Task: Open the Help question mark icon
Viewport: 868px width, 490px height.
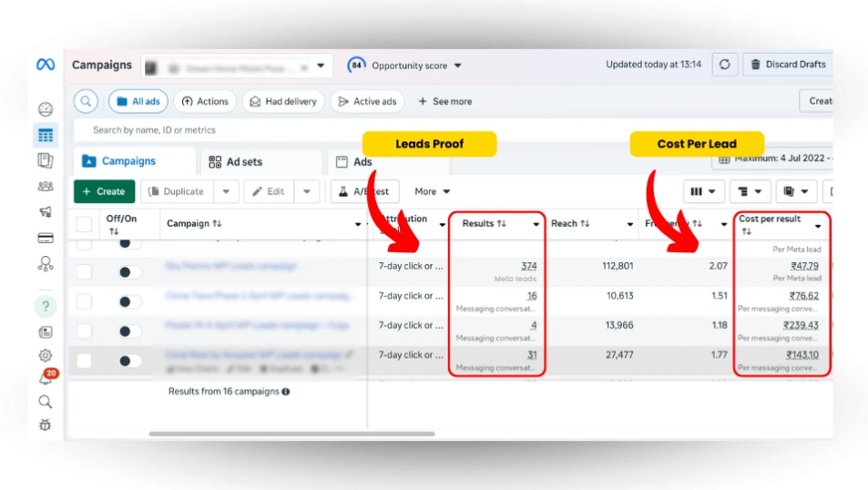Action: click(46, 306)
